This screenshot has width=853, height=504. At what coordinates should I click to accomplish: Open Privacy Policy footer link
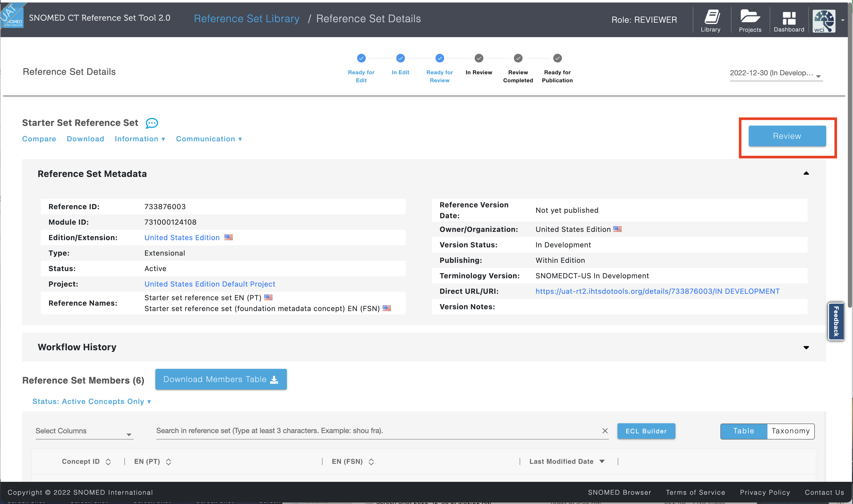pos(765,492)
